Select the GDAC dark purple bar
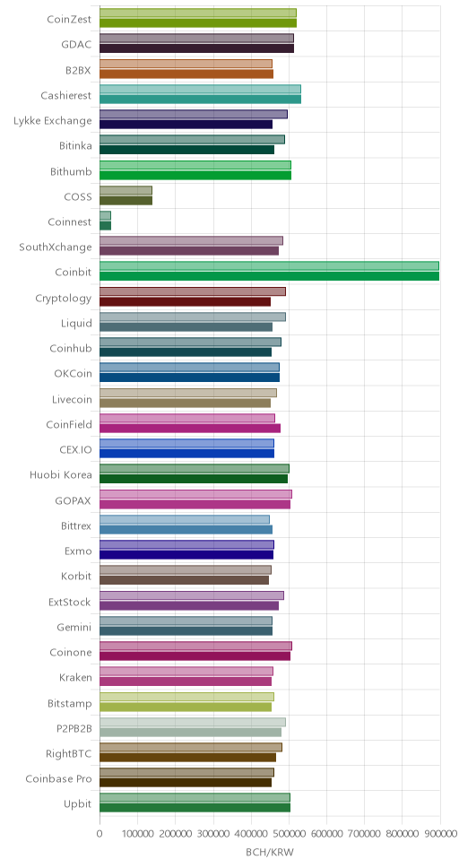 point(196,48)
